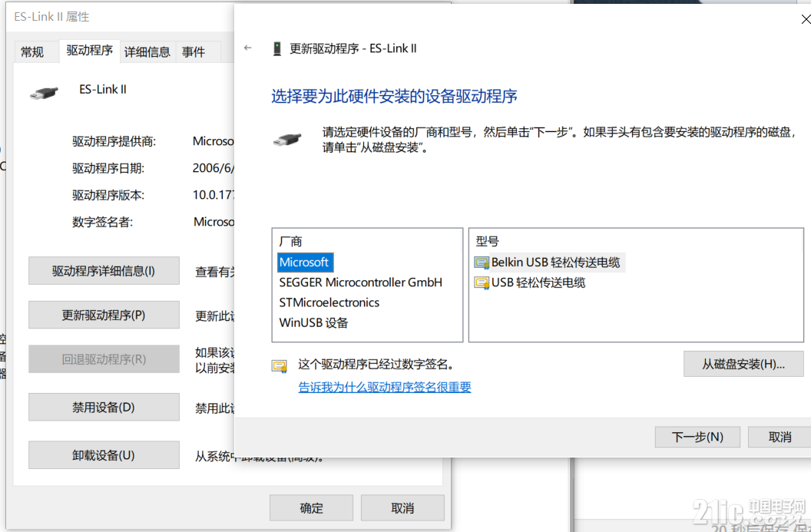Click 卸载设备(U) button
The width and height of the screenshot is (811, 532).
click(x=104, y=455)
